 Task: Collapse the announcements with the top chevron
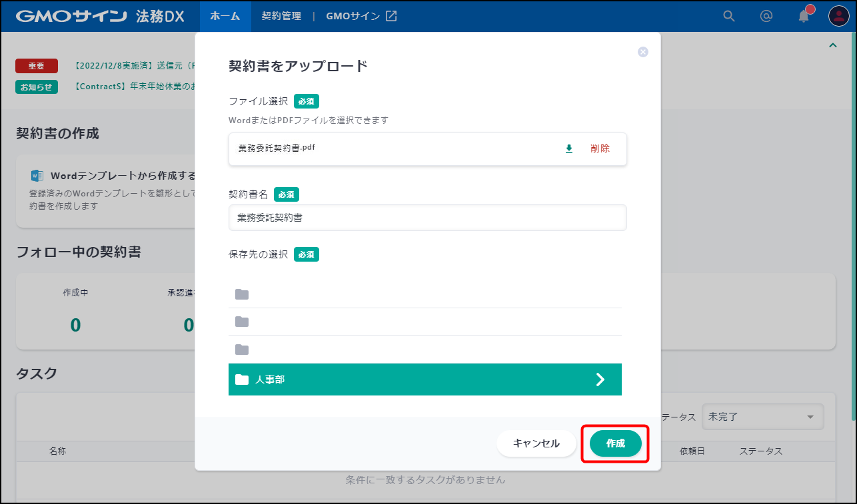(832, 45)
